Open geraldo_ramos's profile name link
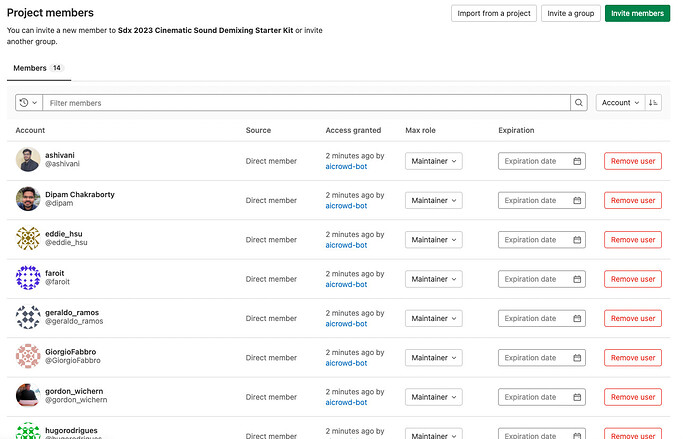690x439 pixels. [x=72, y=312]
